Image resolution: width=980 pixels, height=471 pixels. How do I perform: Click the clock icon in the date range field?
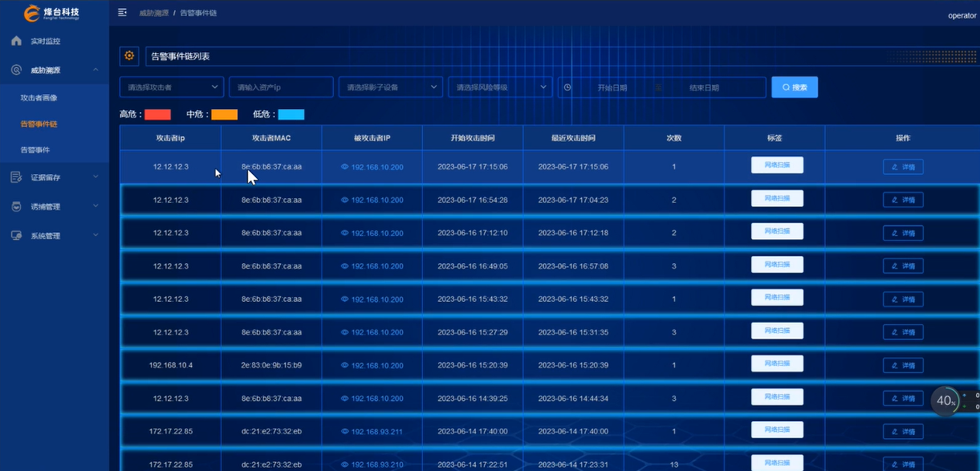[568, 87]
